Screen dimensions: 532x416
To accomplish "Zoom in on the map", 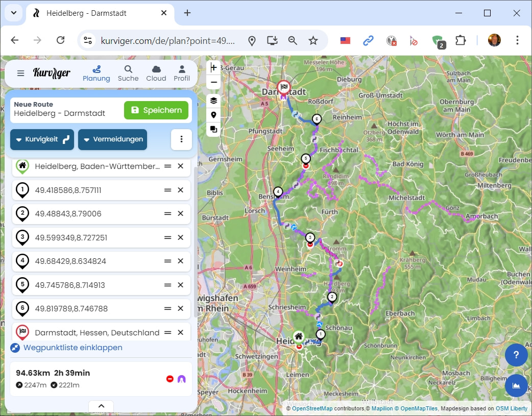I will 213,67.
